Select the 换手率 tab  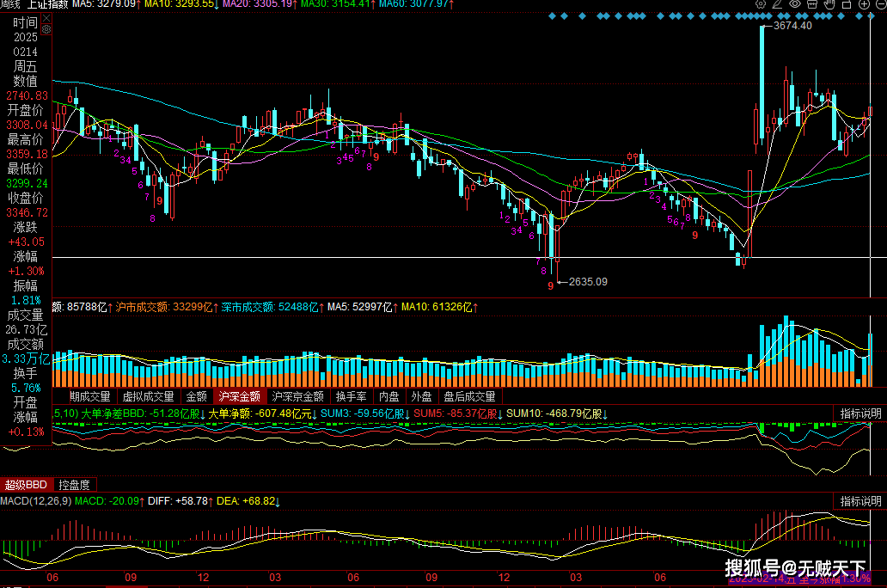point(351,397)
